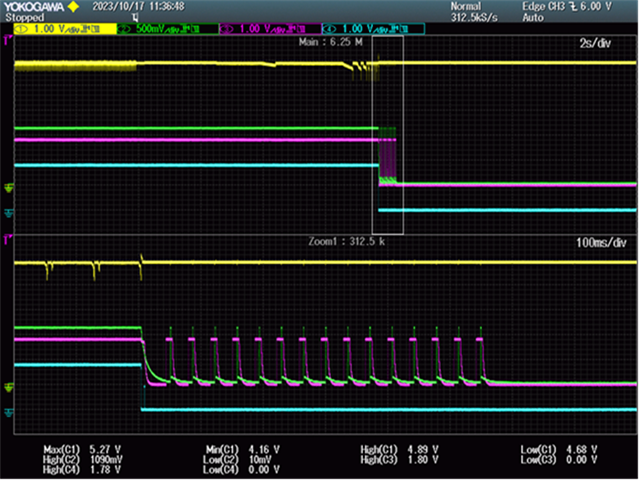
Task: Click the High(C2) 1090mV measurement
Action: pos(82,460)
